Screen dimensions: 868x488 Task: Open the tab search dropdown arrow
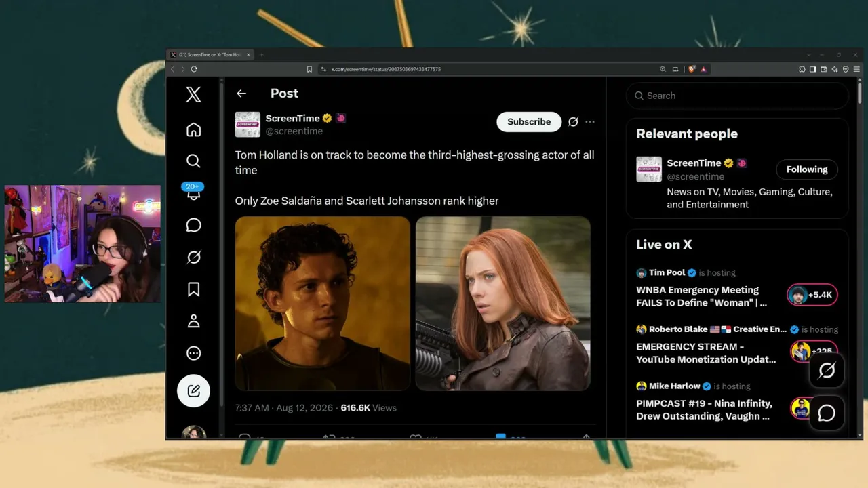pyautogui.click(x=808, y=55)
